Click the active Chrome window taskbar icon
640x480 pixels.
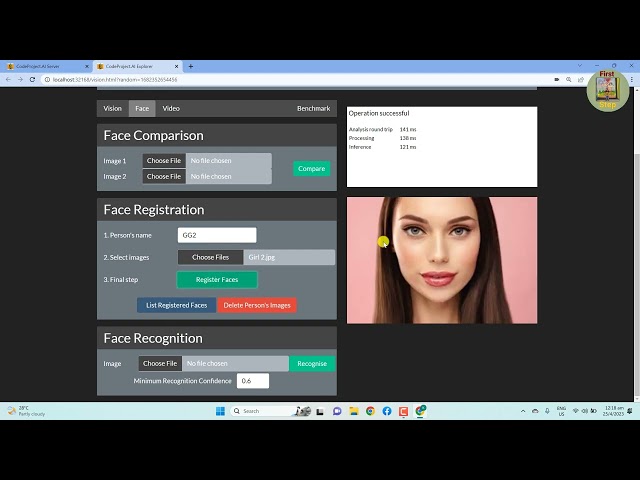[420, 411]
